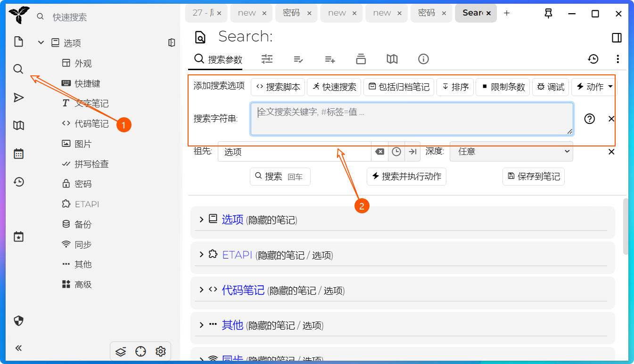Click the paper plane jump-to icon
The width and height of the screenshot is (634, 364).
[18, 97]
